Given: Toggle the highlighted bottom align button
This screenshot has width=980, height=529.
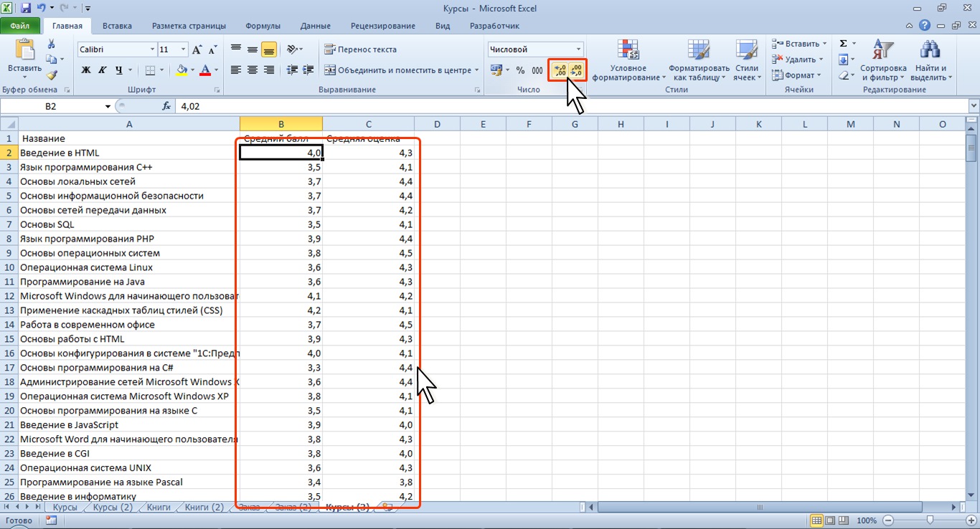Looking at the screenshot, I should [x=269, y=49].
